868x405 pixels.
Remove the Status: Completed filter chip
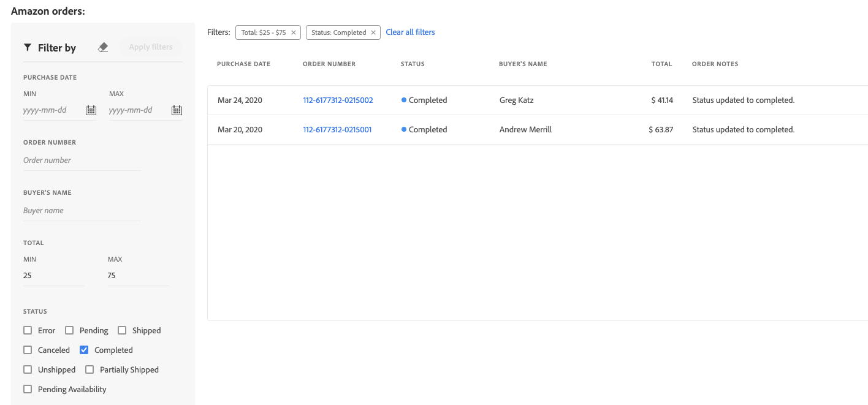373,32
